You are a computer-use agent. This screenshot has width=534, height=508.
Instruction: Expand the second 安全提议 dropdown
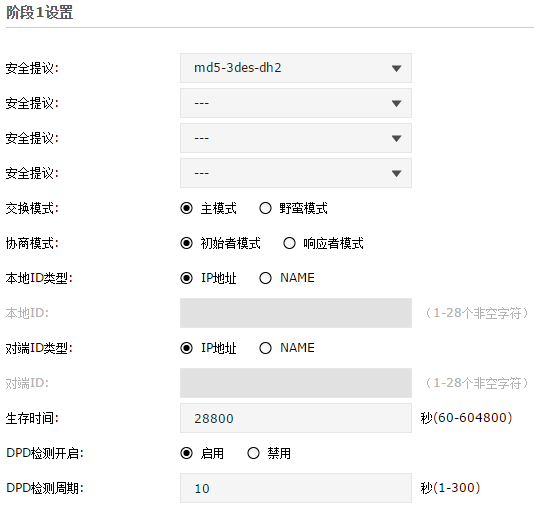point(296,103)
